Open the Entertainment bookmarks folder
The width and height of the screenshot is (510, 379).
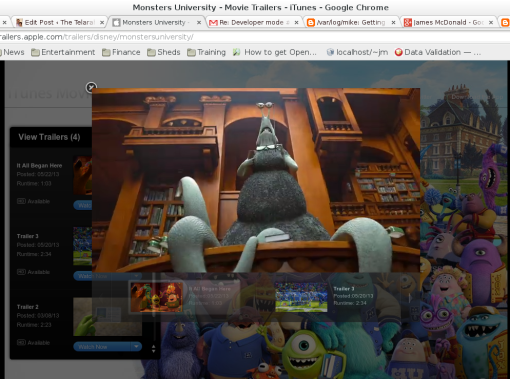63,52
